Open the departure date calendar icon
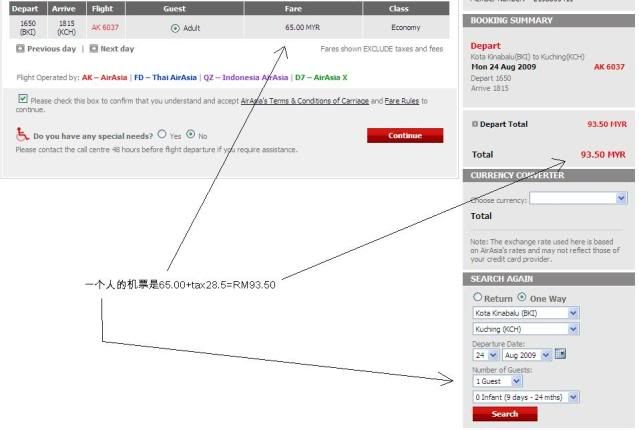The width and height of the screenshot is (639, 430). coord(560,354)
